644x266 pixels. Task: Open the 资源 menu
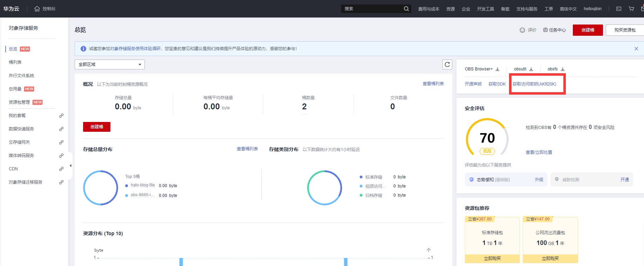pos(450,9)
